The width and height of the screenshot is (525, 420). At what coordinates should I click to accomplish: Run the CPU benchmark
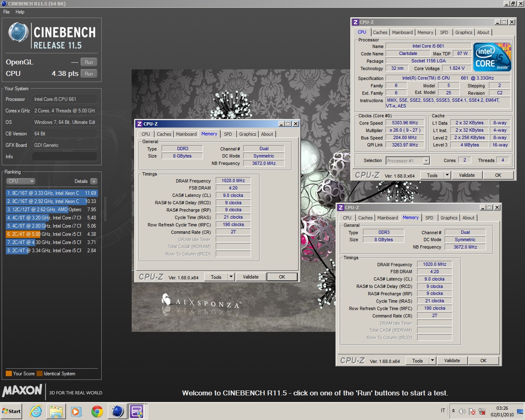(x=89, y=74)
